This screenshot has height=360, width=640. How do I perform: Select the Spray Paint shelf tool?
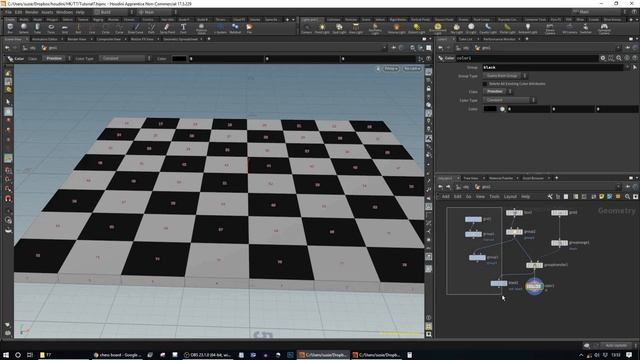[167, 29]
